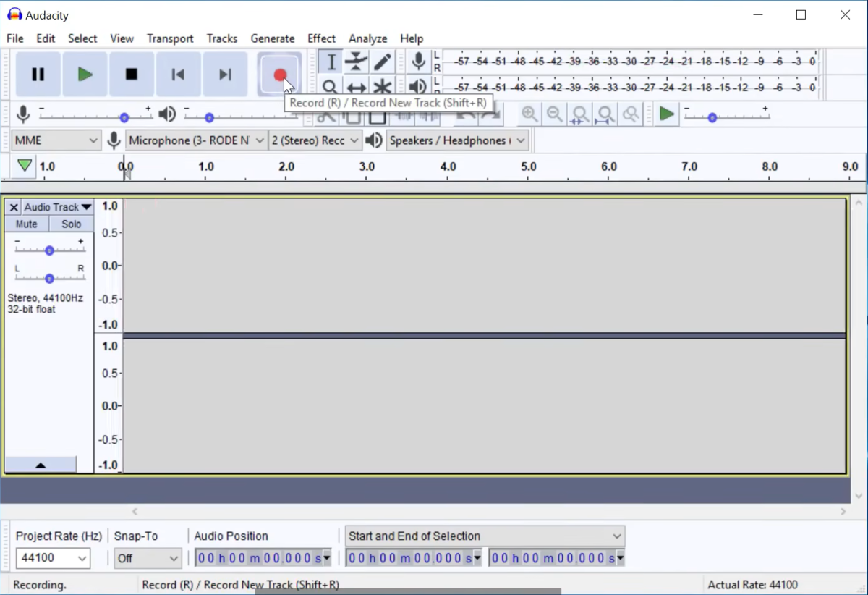Open the Select menu

click(82, 38)
